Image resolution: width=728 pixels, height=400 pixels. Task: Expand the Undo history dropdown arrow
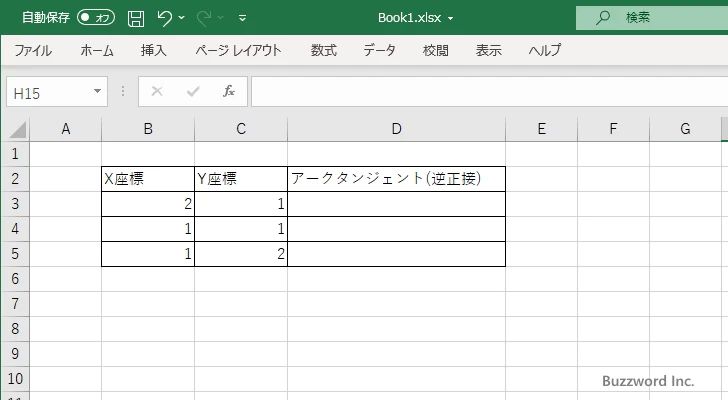[x=182, y=18]
